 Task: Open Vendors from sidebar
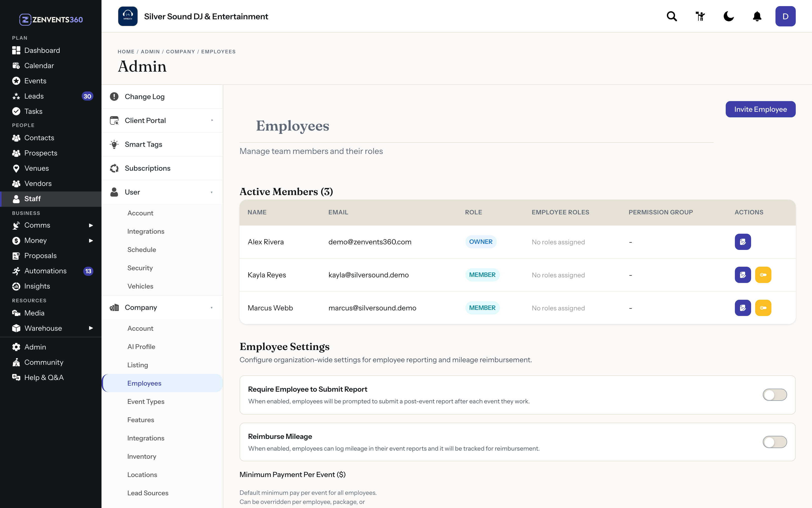pos(51,183)
